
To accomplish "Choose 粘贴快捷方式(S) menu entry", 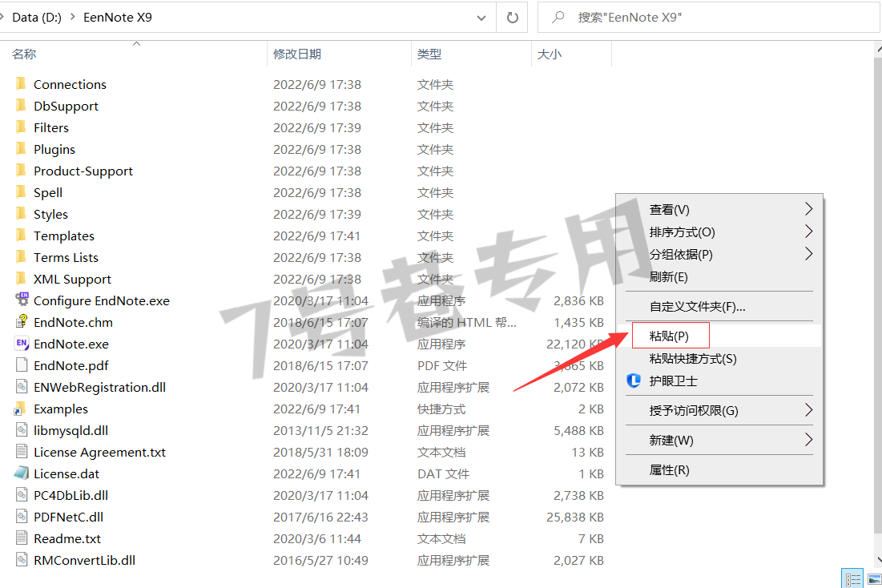I will [x=693, y=358].
